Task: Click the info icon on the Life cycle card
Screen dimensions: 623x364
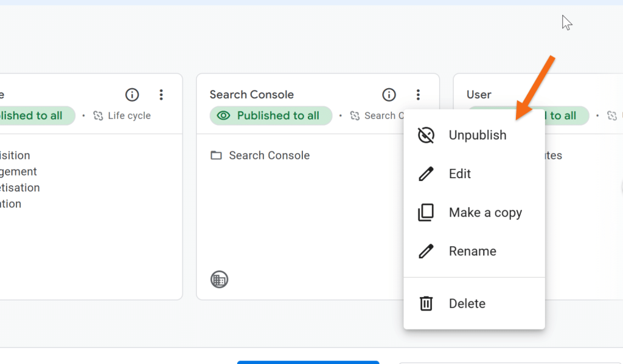Action: click(132, 94)
